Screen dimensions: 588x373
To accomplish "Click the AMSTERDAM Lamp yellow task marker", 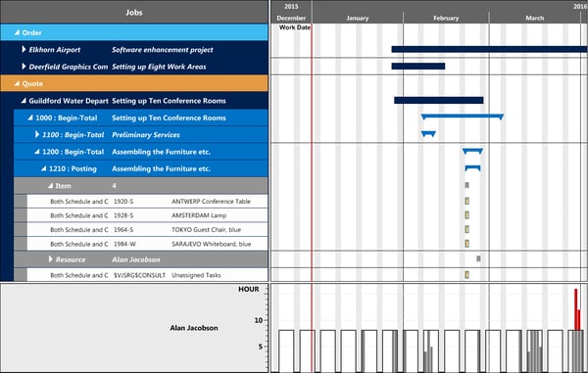I will 466,215.
